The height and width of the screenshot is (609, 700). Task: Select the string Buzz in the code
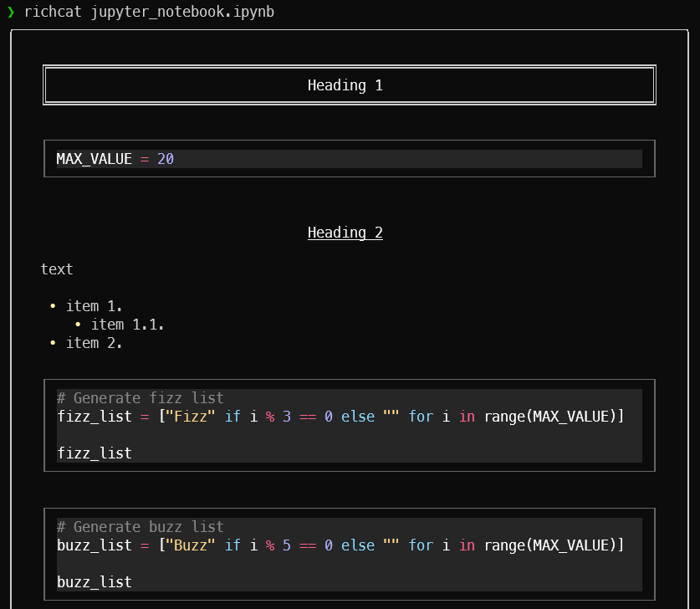(x=191, y=545)
